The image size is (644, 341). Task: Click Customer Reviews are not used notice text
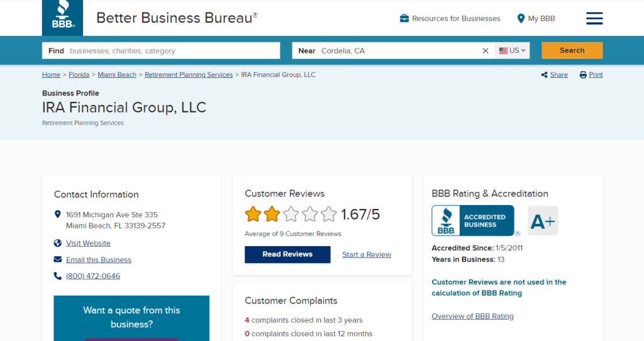point(499,288)
